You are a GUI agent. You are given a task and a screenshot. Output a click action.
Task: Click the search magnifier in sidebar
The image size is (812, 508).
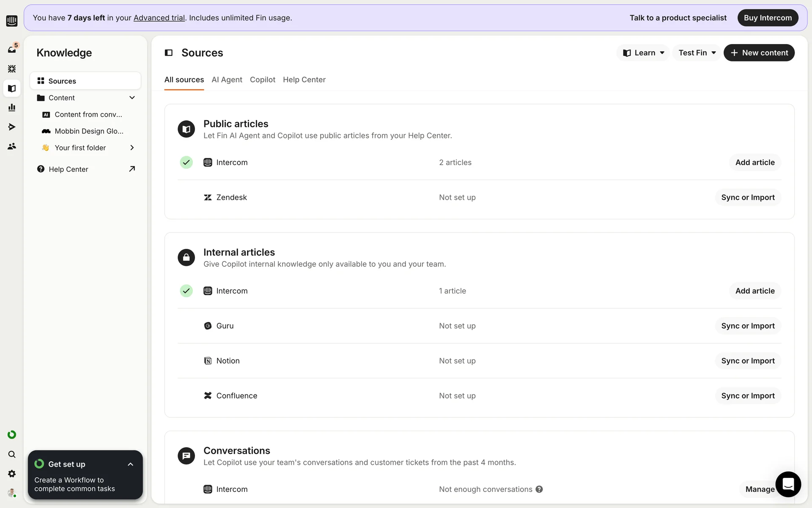tap(12, 454)
